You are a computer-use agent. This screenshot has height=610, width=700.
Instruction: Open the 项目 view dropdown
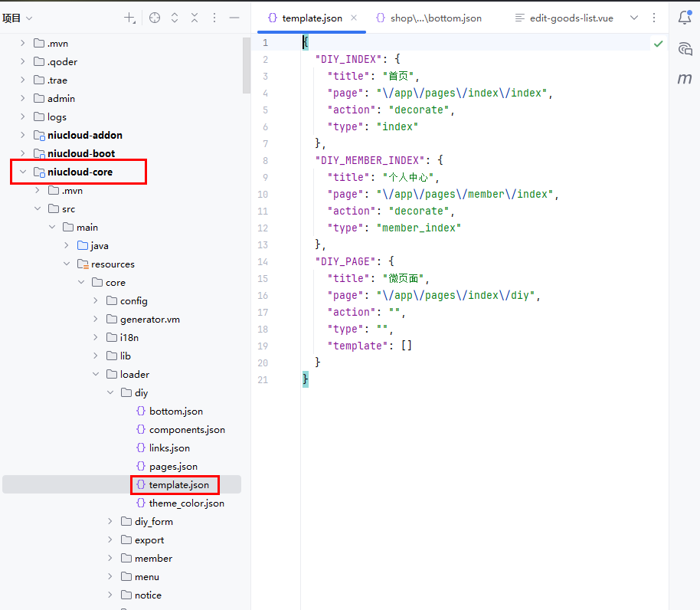click(18, 18)
